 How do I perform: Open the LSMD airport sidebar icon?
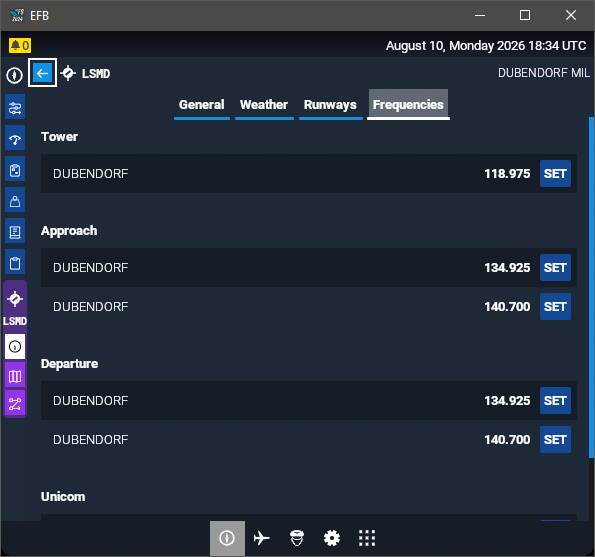coord(15,305)
